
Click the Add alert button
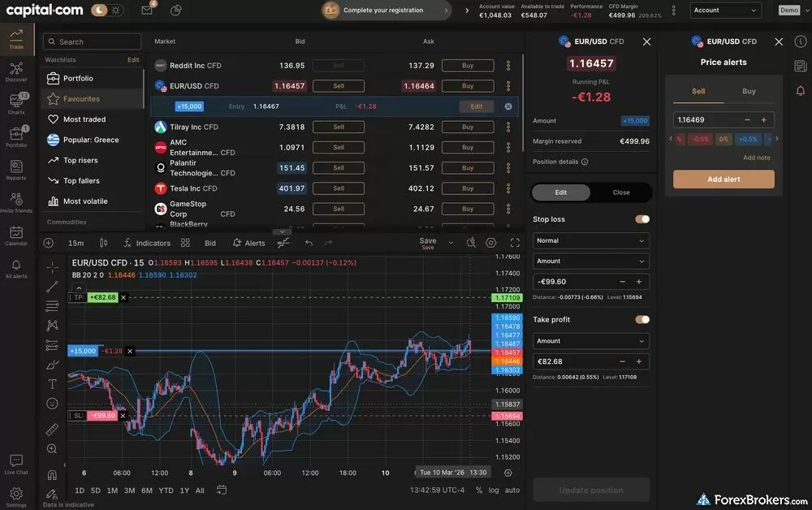click(x=723, y=179)
